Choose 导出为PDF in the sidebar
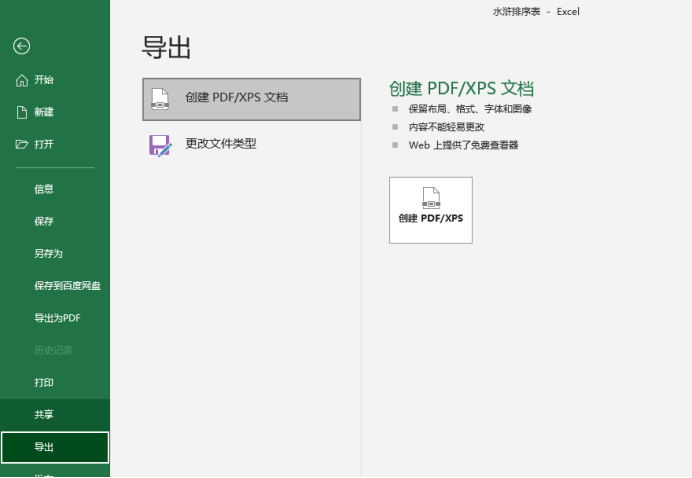The image size is (692, 478). tap(55, 318)
